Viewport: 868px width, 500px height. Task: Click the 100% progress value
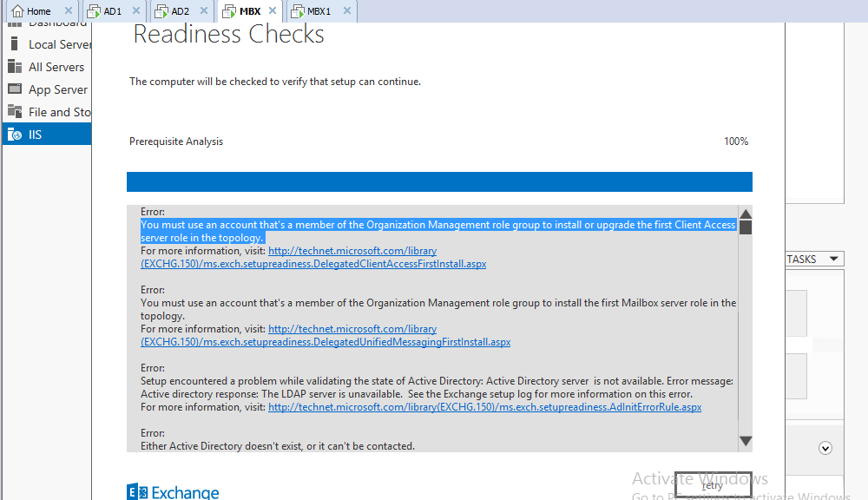click(x=736, y=141)
